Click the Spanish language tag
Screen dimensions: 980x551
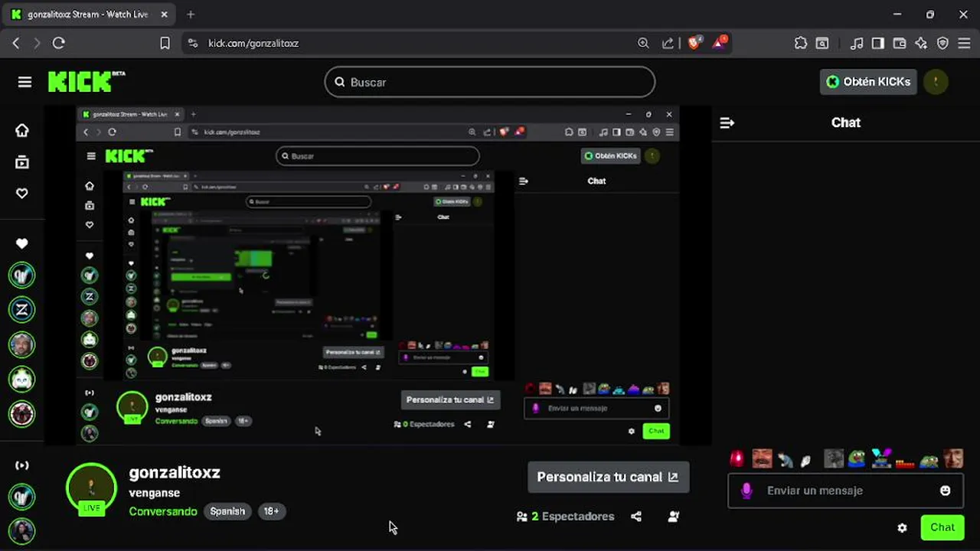click(227, 511)
